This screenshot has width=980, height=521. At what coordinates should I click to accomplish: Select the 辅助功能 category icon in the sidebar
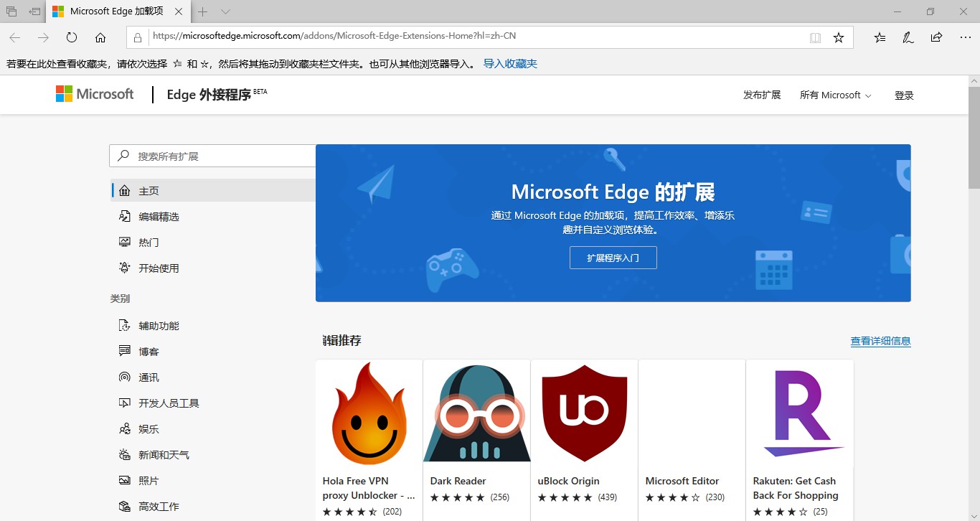pyautogui.click(x=125, y=325)
